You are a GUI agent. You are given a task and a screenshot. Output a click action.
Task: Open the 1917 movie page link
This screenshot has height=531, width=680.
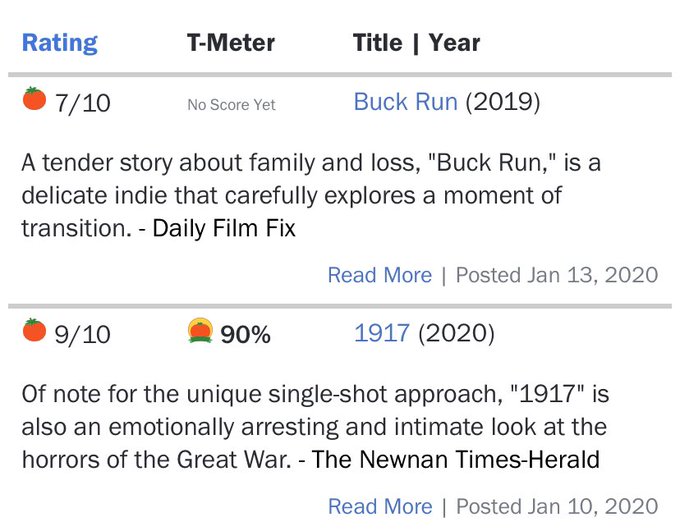[x=382, y=333]
